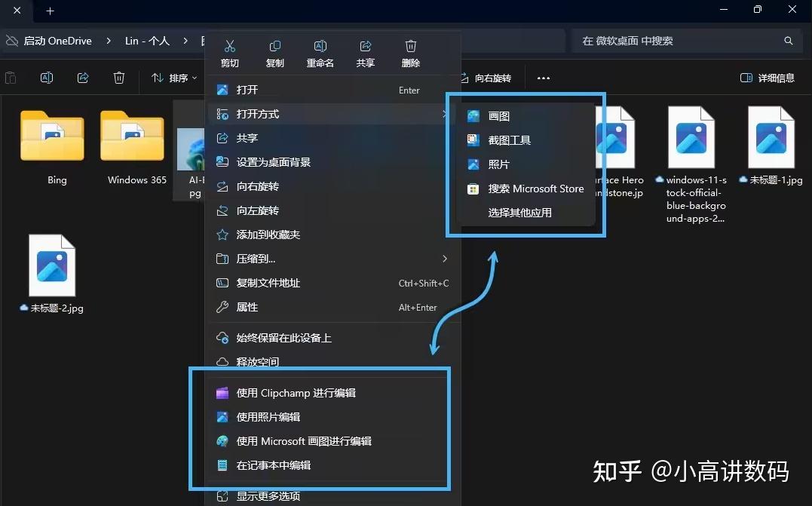Choose 释放空间 option
This screenshot has height=506, width=812.
coord(332,361)
